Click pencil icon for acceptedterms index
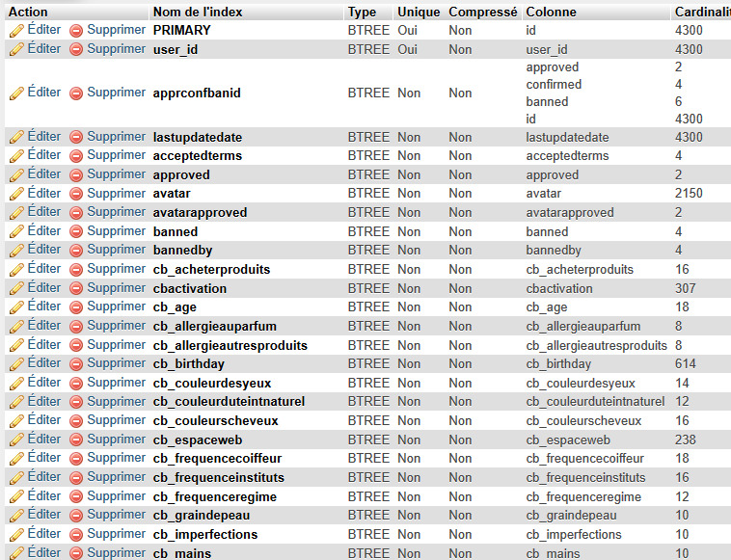Image resolution: width=731 pixels, height=560 pixels. pyautogui.click(x=16, y=156)
